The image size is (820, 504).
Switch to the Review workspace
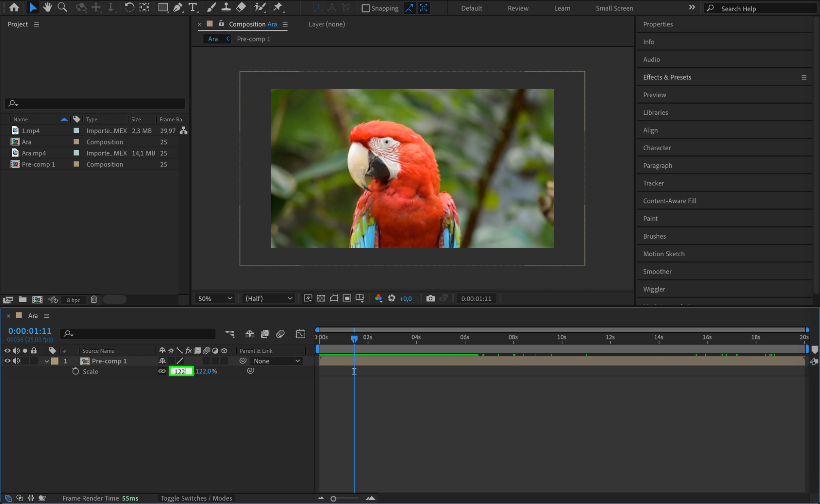pos(518,8)
